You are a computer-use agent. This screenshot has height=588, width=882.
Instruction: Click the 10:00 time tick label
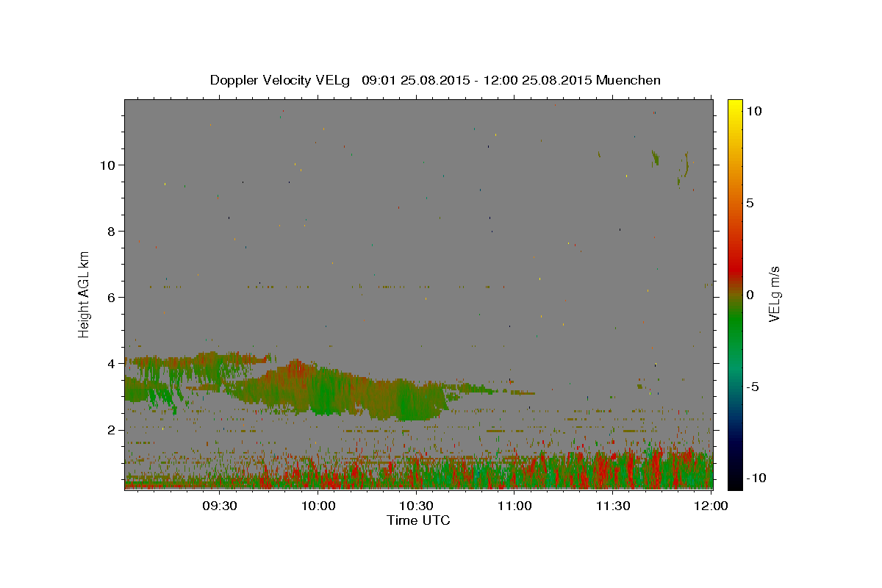coord(319,506)
